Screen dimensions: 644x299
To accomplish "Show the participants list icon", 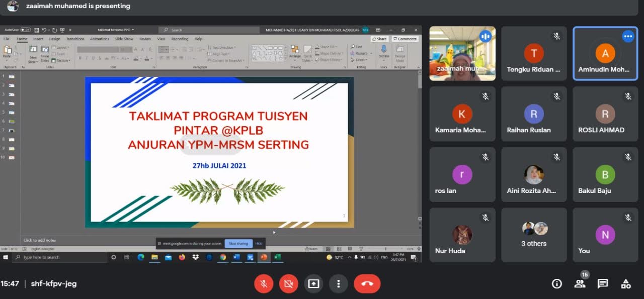I will [x=580, y=284].
